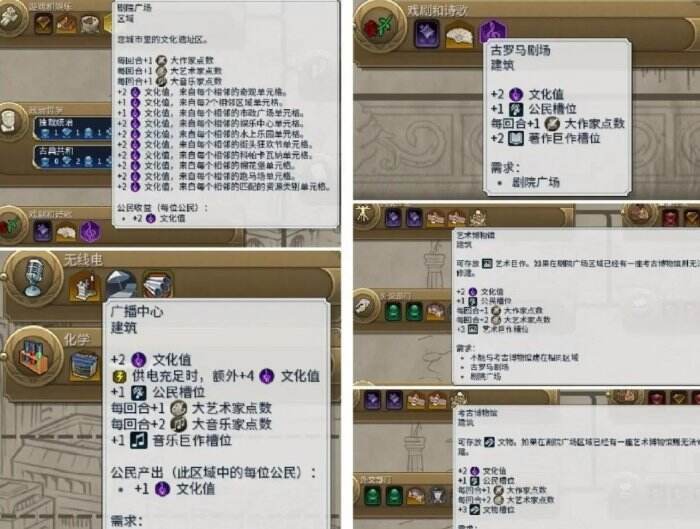
Task: Select the amphitheater building icon beside the purple card
Action: point(460,35)
